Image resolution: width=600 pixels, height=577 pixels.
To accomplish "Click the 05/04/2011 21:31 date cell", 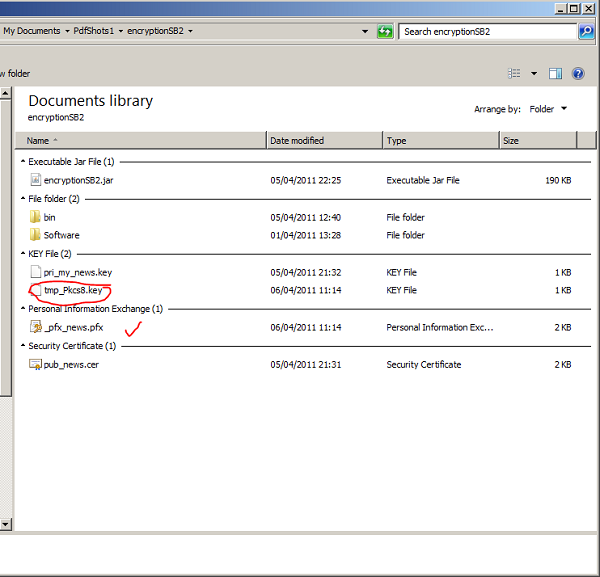I will pos(306,365).
